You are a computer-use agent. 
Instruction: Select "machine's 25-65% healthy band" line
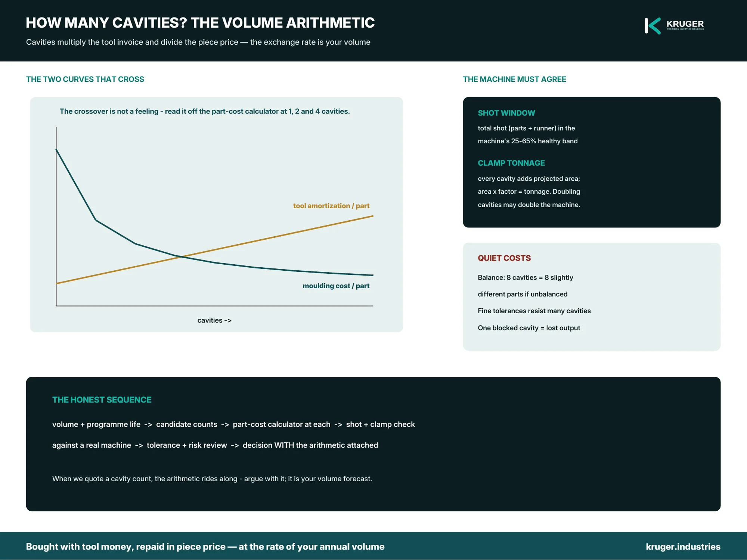click(x=527, y=141)
